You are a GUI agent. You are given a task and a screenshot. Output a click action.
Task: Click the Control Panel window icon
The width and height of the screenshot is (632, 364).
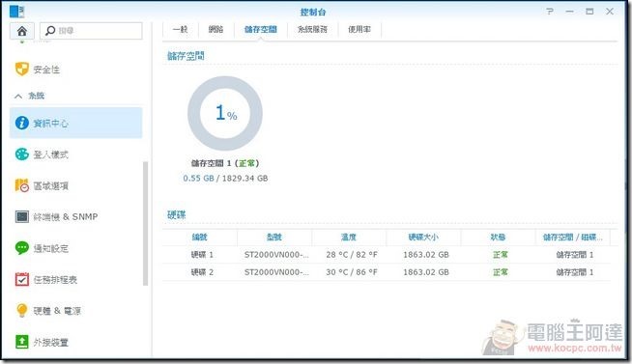click(x=17, y=12)
